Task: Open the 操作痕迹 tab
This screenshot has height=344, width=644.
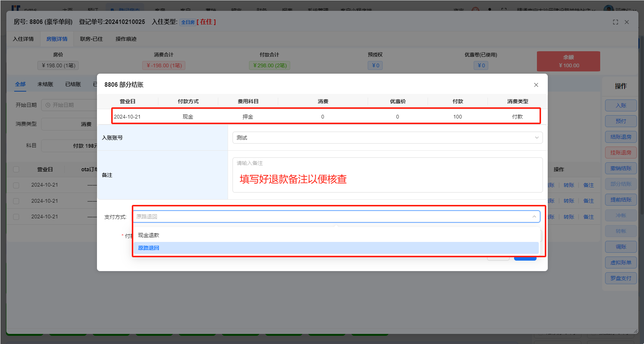Action: (x=126, y=39)
